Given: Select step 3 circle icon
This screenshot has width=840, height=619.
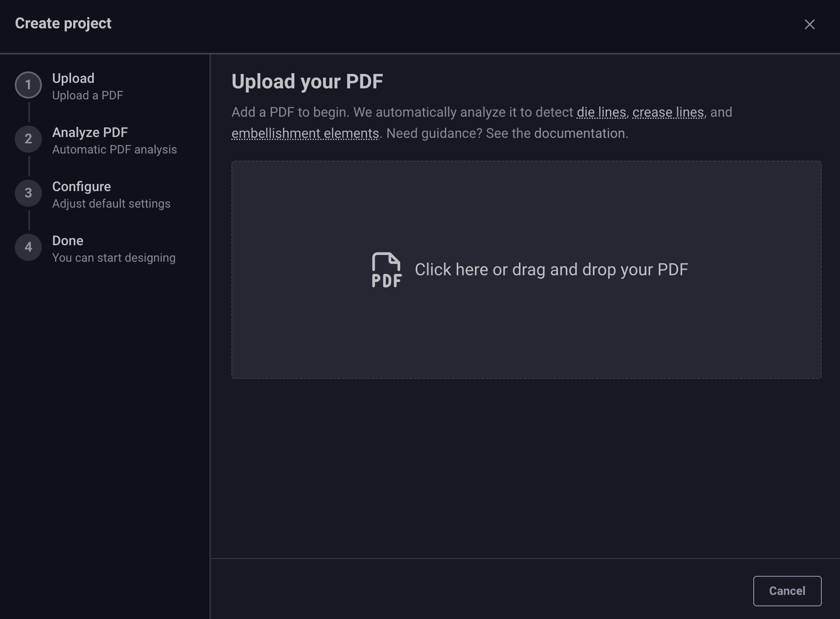Looking at the screenshot, I should (28, 193).
